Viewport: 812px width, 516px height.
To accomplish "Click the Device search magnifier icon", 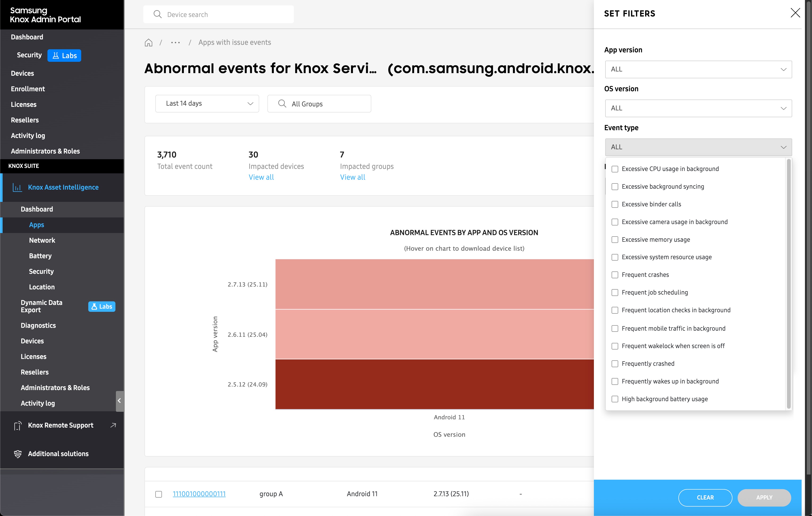I will click(x=157, y=14).
